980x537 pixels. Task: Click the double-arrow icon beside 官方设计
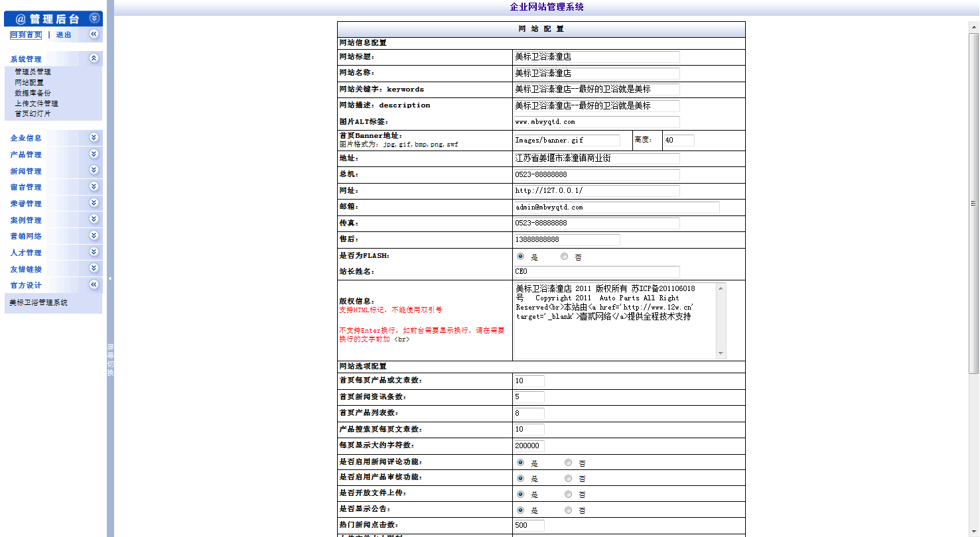[94, 284]
